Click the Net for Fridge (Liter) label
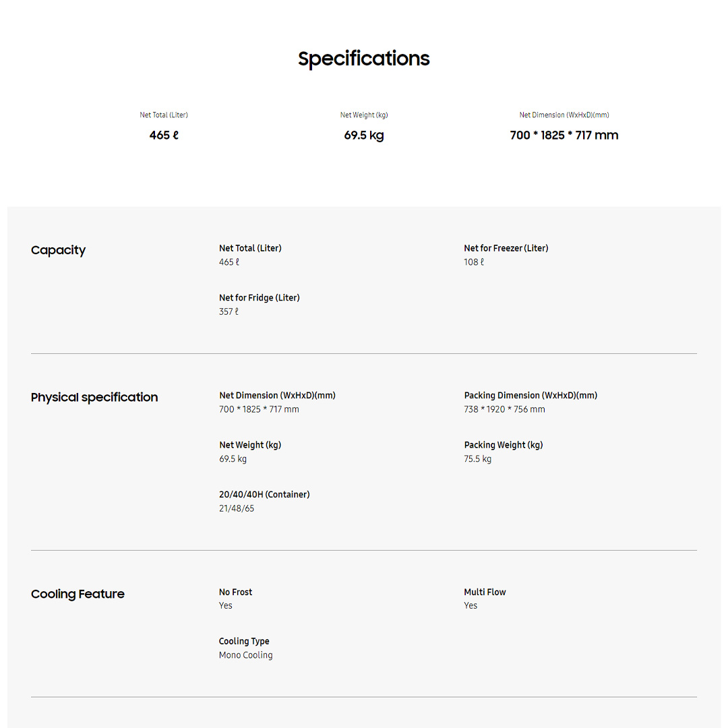Image resolution: width=728 pixels, height=728 pixels. tap(260, 297)
